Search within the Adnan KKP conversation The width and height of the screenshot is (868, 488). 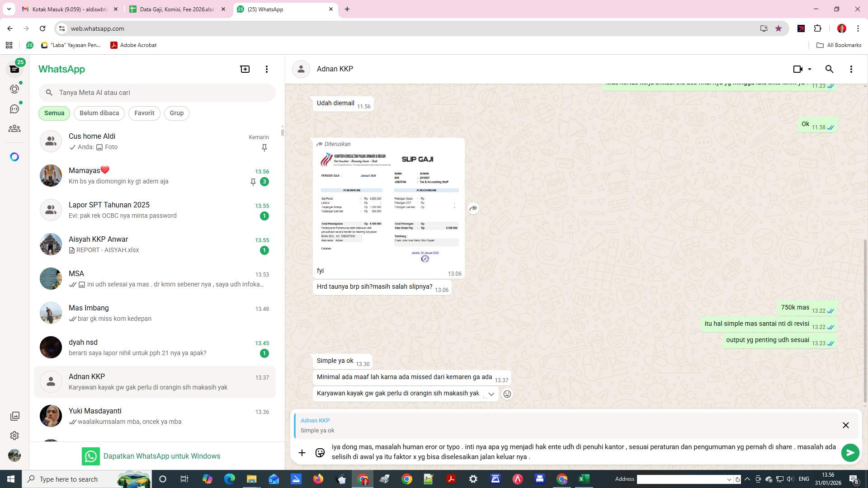coord(830,69)
